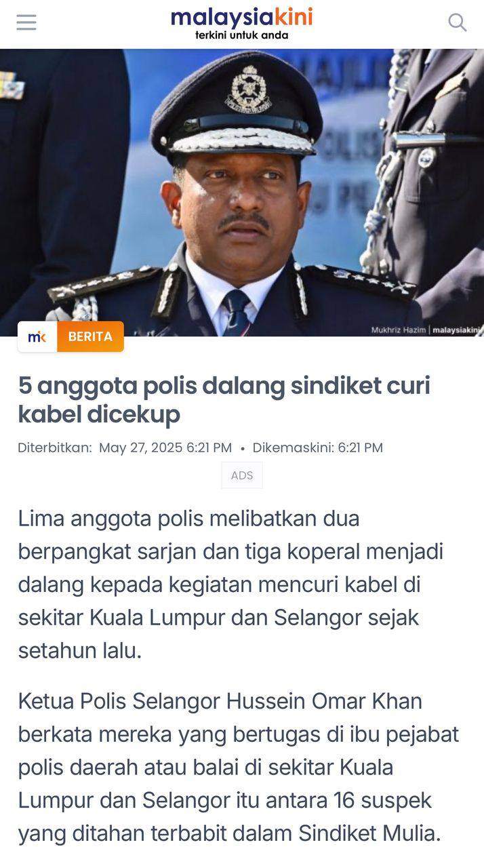Click the cap badge emblem in photo

click(x=248, y=90)
